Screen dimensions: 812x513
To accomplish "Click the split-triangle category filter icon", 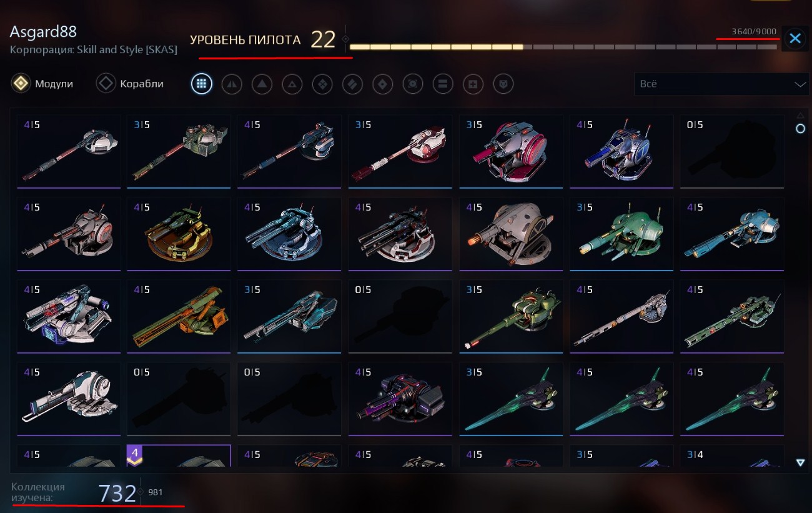I will (232, 84).
